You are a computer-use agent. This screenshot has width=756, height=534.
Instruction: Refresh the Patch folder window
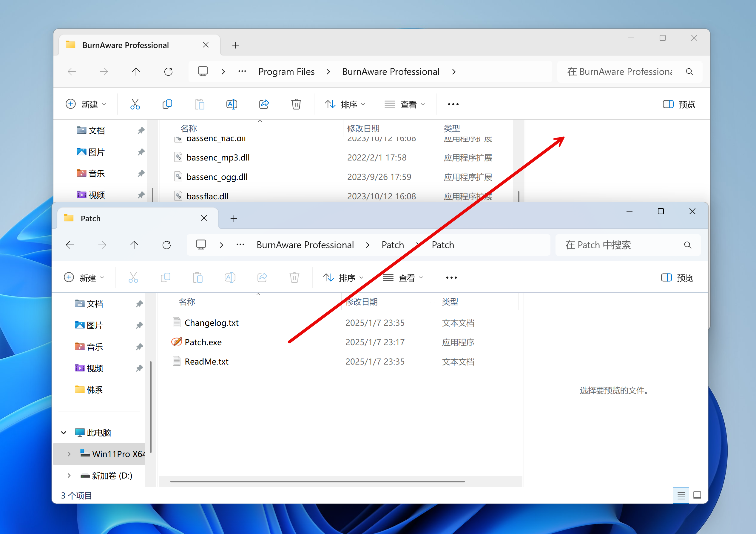coord(166,245)
